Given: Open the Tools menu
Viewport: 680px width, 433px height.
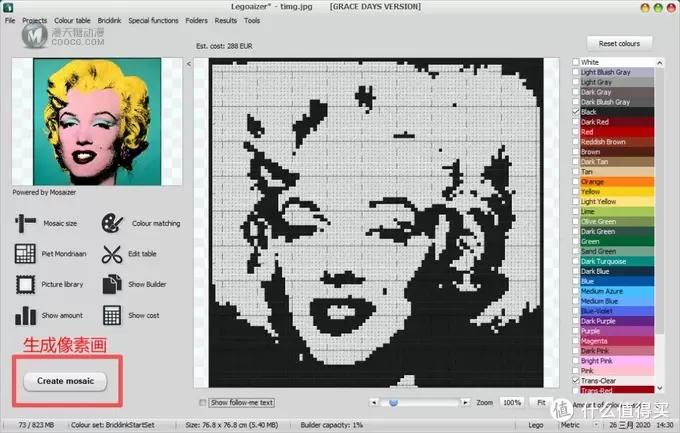Looking at the screenshot, I should [x=252, y=20].
